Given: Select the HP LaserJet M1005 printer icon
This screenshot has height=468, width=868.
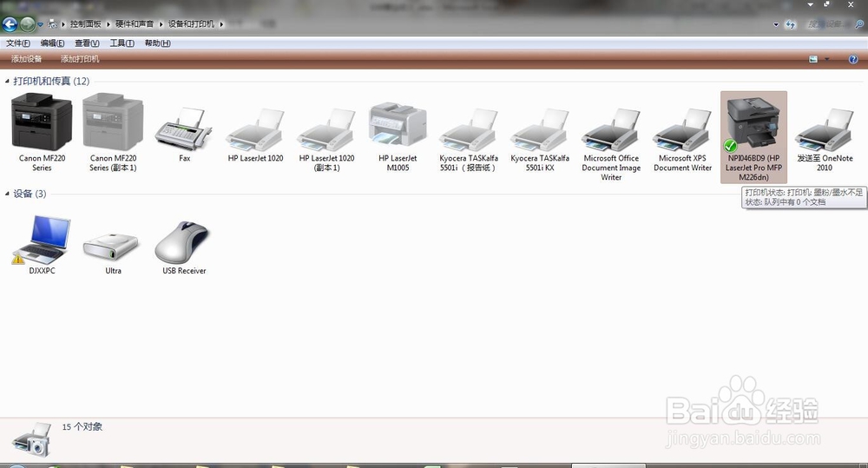Looking at the screenshot, I should coord(398,125).
